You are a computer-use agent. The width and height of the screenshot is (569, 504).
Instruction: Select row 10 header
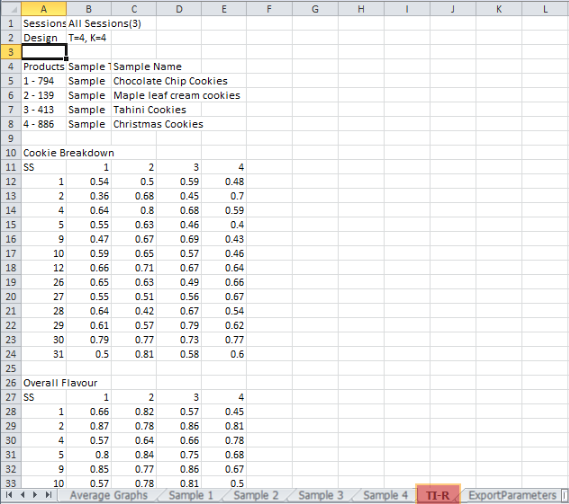pyautogui.click(x=11, y=153)
